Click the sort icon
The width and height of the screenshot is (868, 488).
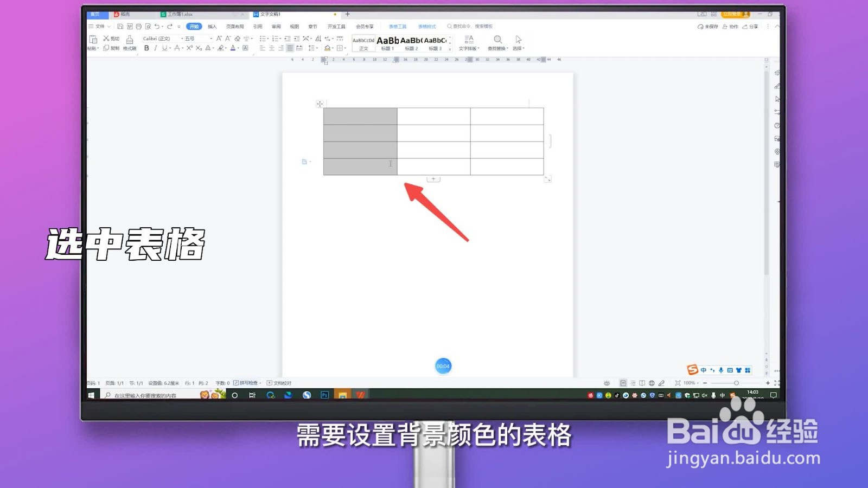click(318, 38)
